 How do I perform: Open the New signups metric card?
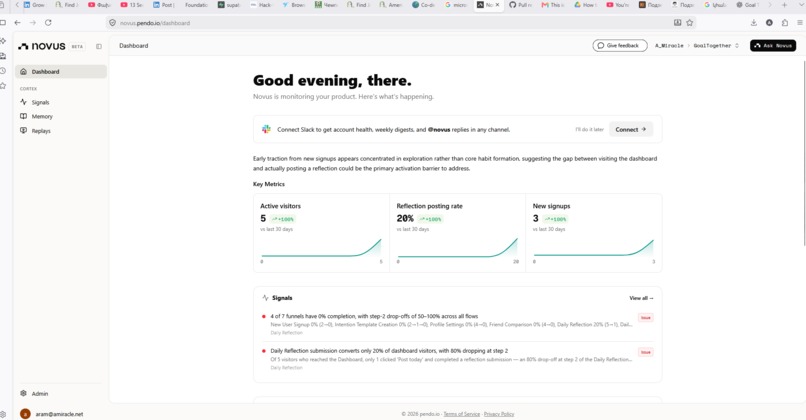[594, 233]
